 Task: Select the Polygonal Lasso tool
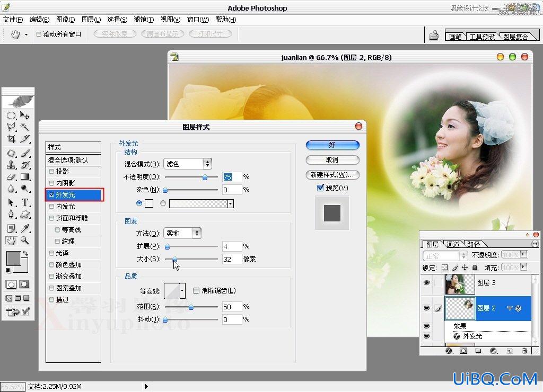coord(11,127)
